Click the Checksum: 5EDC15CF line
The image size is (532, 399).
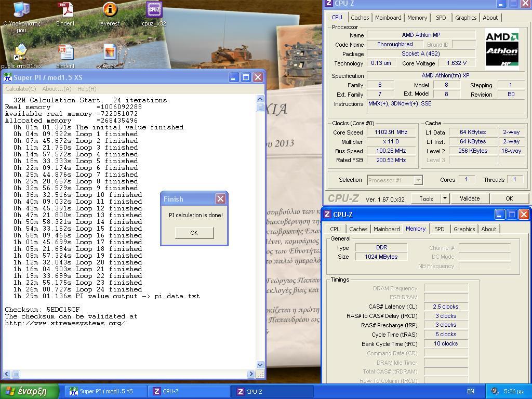pos(43,310)
